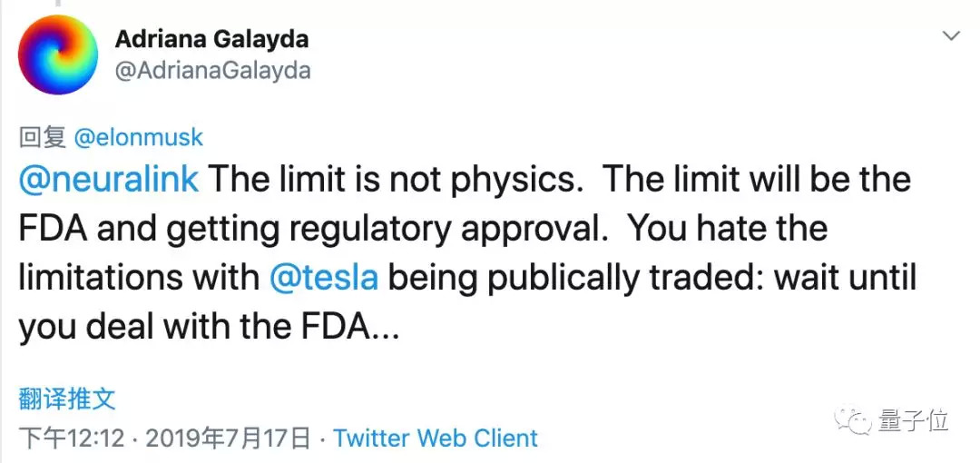Select the 2019年7月17日 date

[229, 438]
